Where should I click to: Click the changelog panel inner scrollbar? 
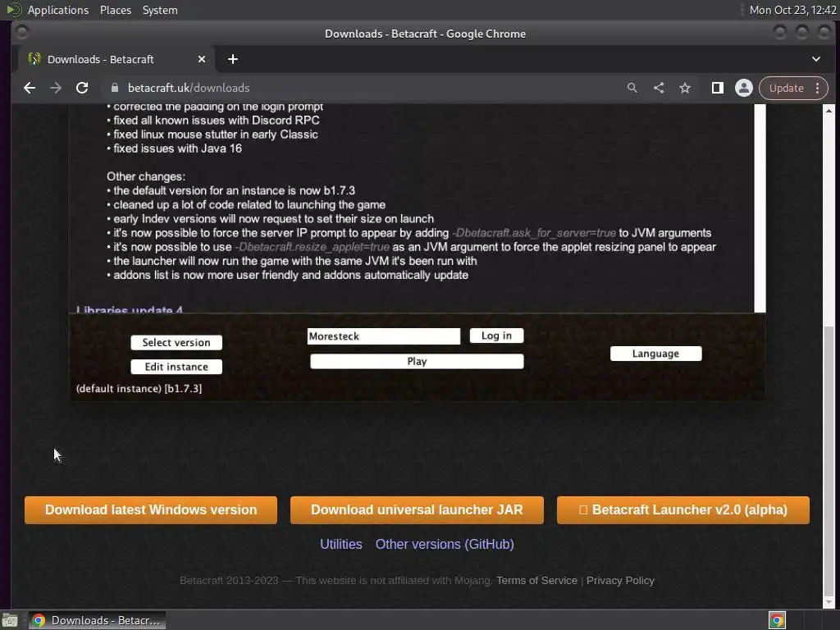point(760,208)
